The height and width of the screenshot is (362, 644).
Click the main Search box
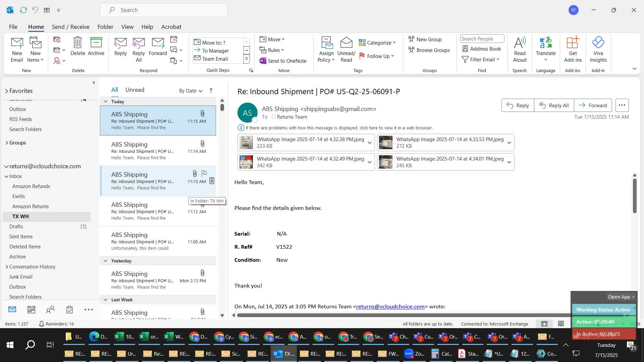(164, 10)
